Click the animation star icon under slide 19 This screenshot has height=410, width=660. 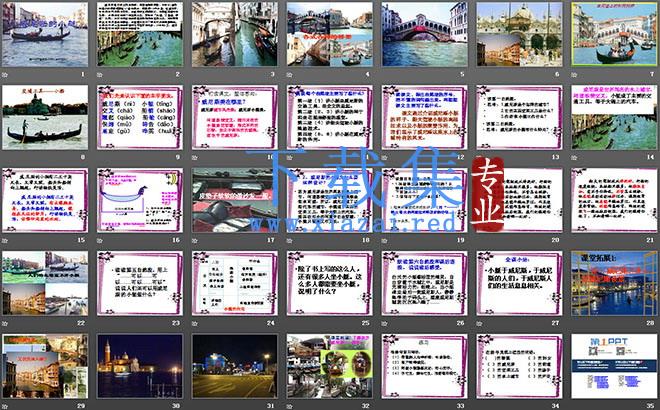point(384,240)
